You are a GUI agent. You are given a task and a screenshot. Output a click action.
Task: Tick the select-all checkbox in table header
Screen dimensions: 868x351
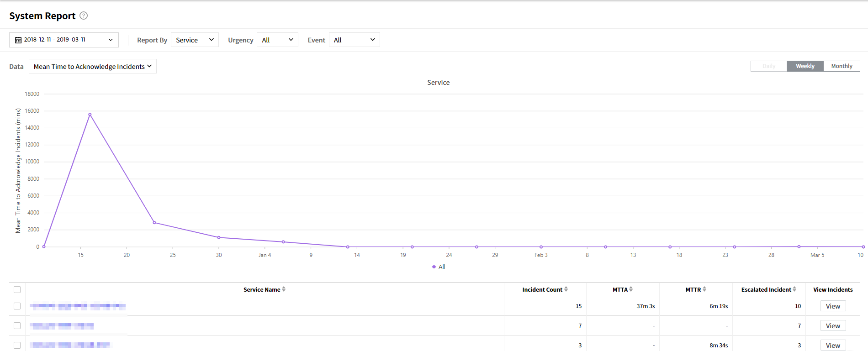(x=17, y=289)
